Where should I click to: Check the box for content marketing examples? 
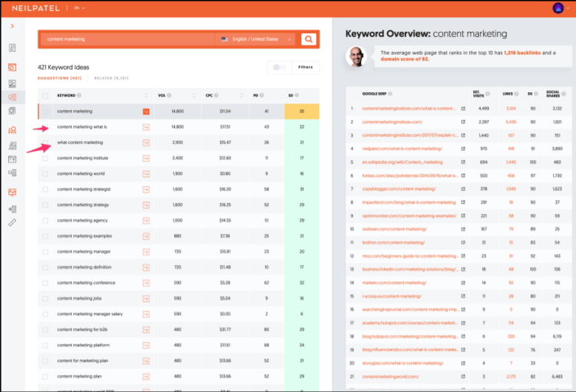tap(45, 236)
